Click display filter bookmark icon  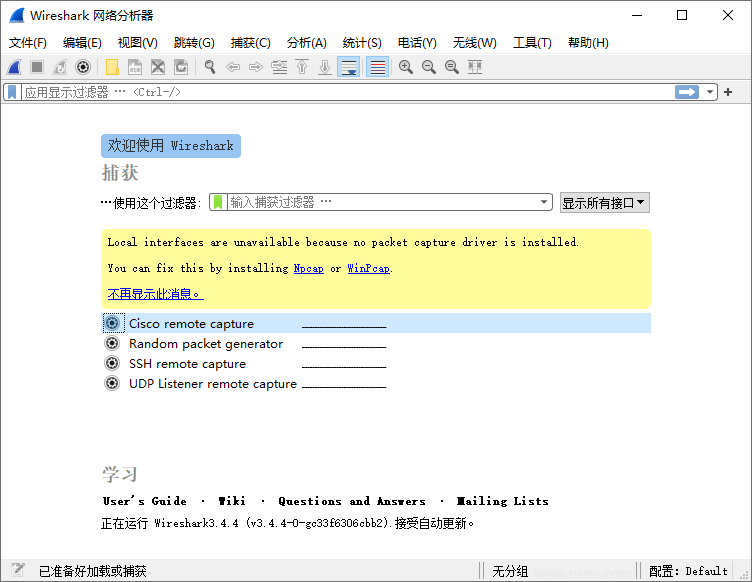(x=12, y=92)
